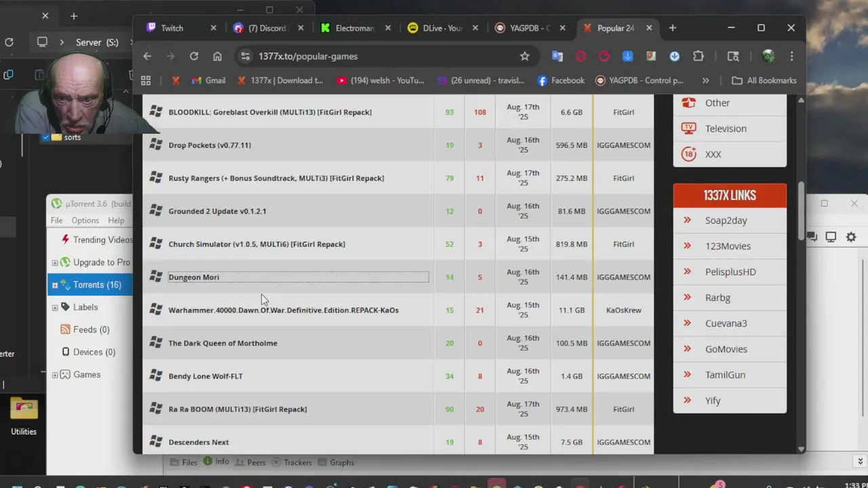
Task: Click the Windows icon beside Dungeon Mori
Action: 156,277
